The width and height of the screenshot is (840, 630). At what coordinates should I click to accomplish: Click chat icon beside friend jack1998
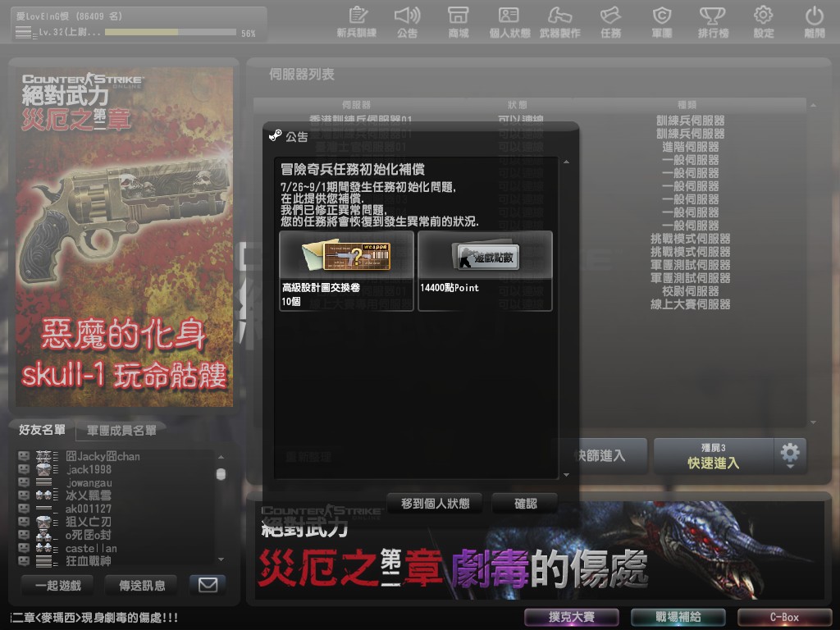pyautogui.click(x=24, y=469)
